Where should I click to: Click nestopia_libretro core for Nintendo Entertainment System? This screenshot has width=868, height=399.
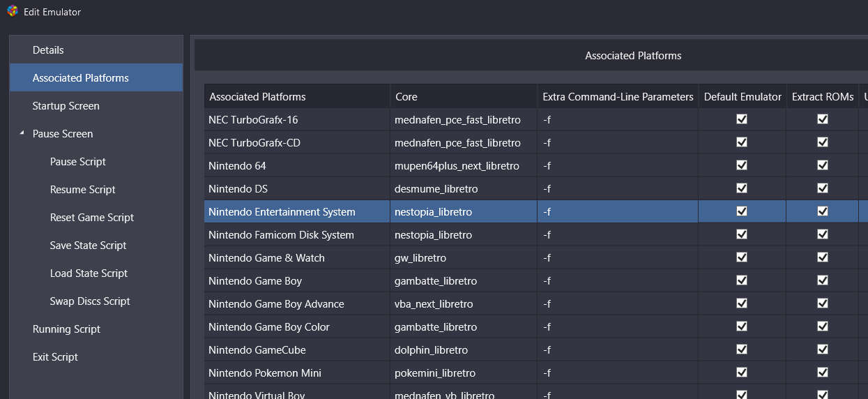(464, 211)
